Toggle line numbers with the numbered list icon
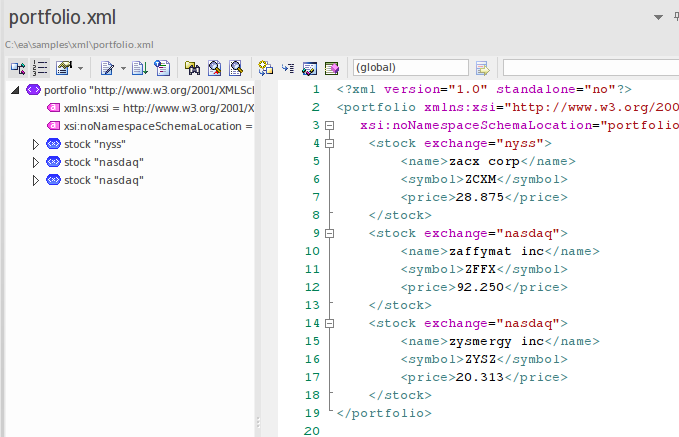Viewport: 679px width, 437px height. [x=40, y=68]
